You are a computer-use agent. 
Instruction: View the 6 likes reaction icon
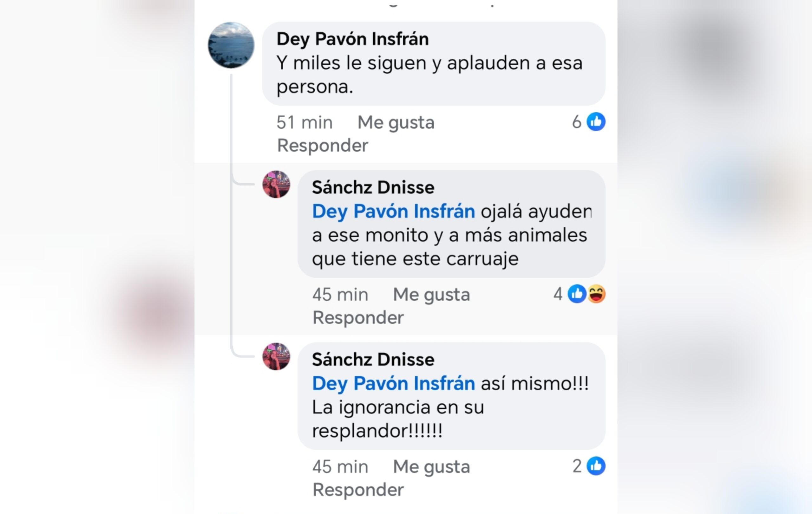click(x=596, y=122)
